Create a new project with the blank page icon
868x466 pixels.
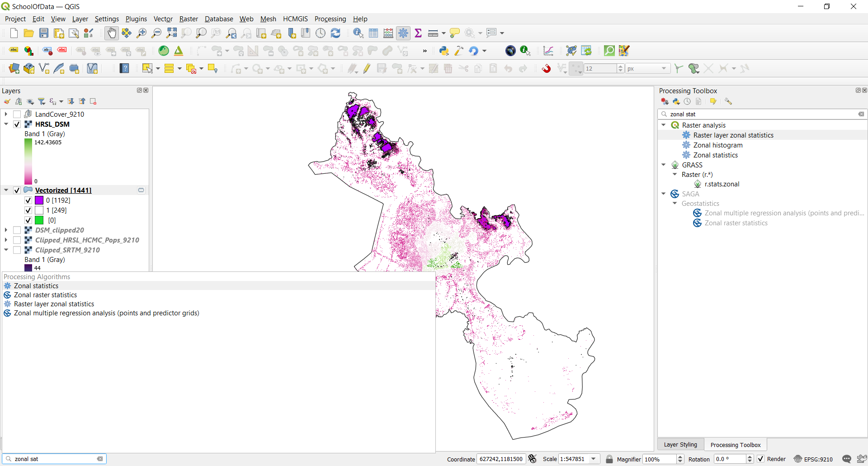point(14,33)
